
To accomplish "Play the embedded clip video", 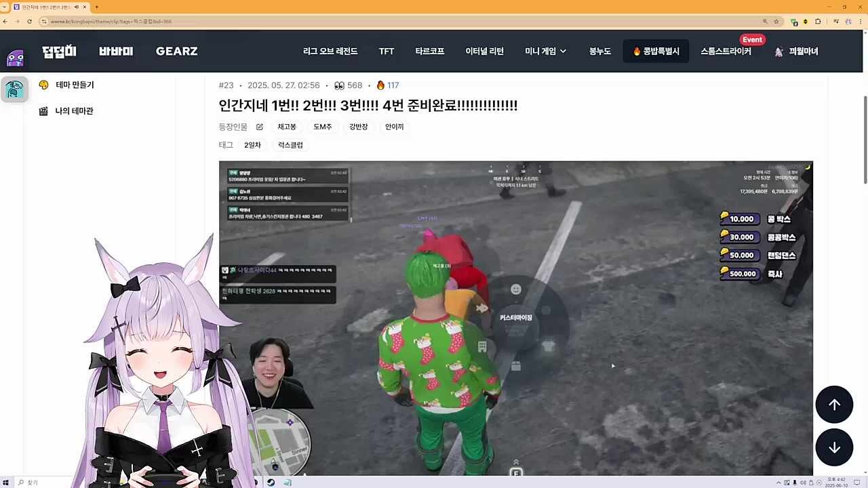I will pos(515,318).
